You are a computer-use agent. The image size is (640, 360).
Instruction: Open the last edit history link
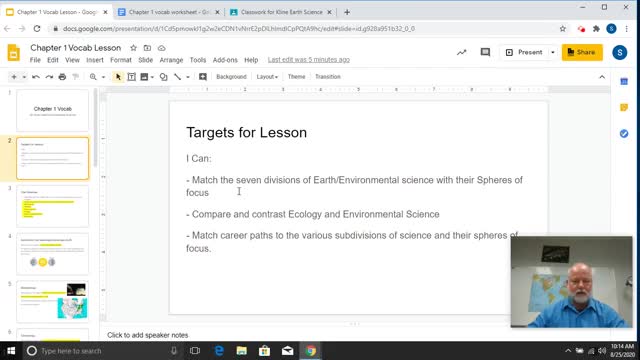click(309, 60)
